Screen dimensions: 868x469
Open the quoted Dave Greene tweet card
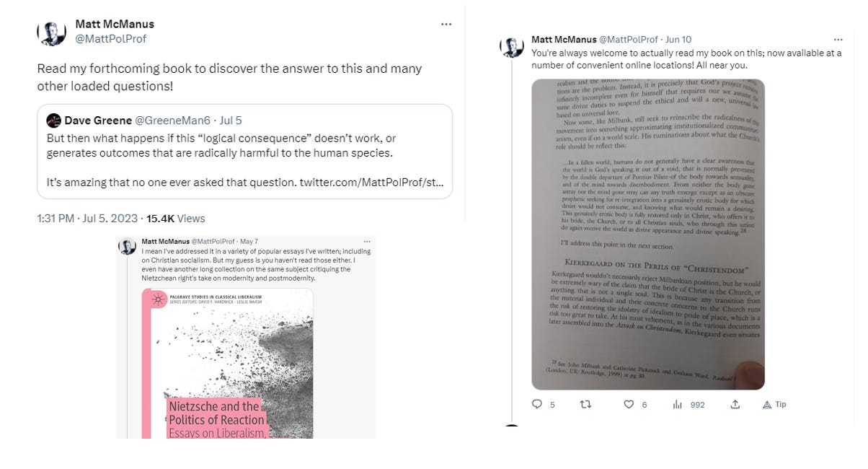pos(244,152)
